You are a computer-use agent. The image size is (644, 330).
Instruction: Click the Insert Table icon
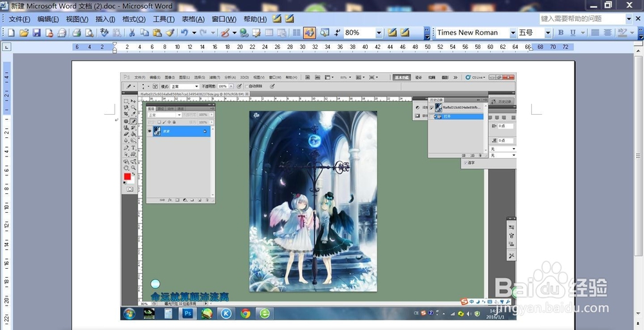point(269,33)
